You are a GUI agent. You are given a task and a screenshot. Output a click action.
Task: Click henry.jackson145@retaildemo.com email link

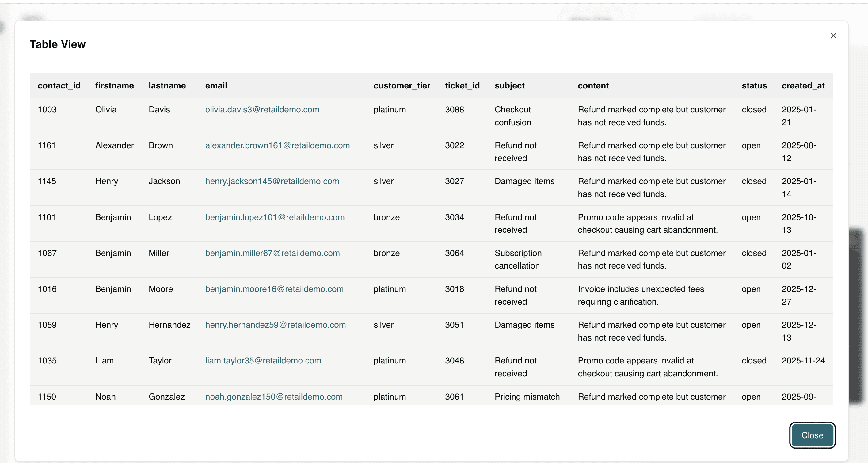click(272, 181)
